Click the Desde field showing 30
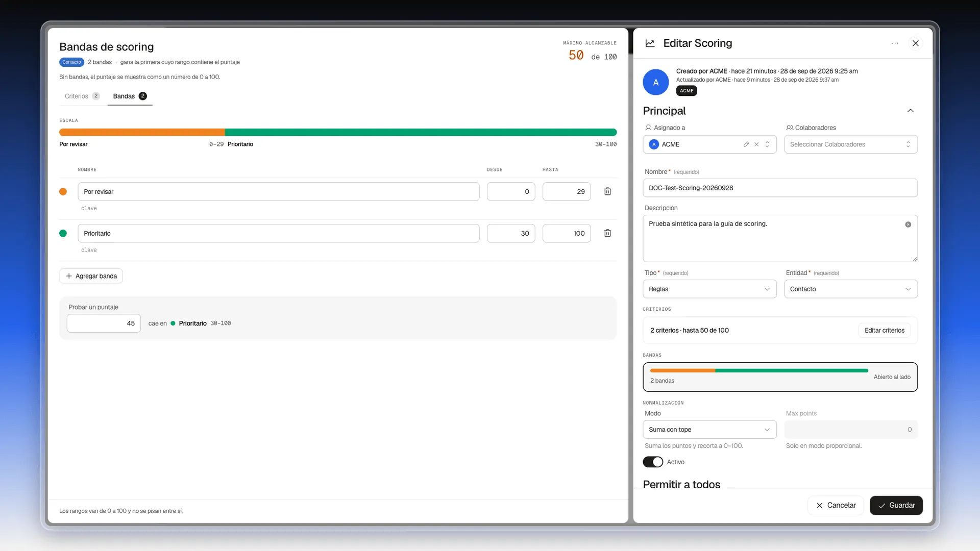 510,233
